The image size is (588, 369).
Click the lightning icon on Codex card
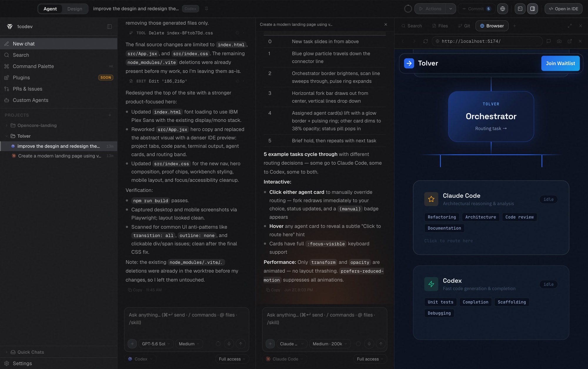(431, 284)
